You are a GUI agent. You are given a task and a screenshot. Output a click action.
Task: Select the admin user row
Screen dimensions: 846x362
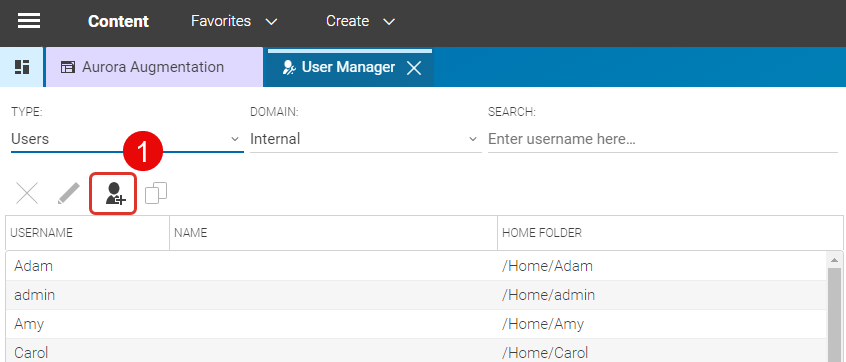417,295
